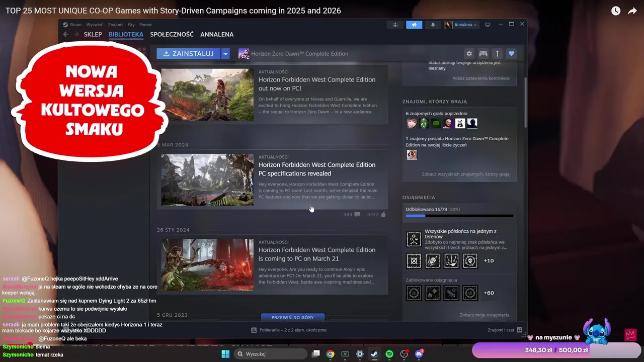Click the Steam library vertical scrollbar
This screenshot has height=362, width=644.
point(525,103)
